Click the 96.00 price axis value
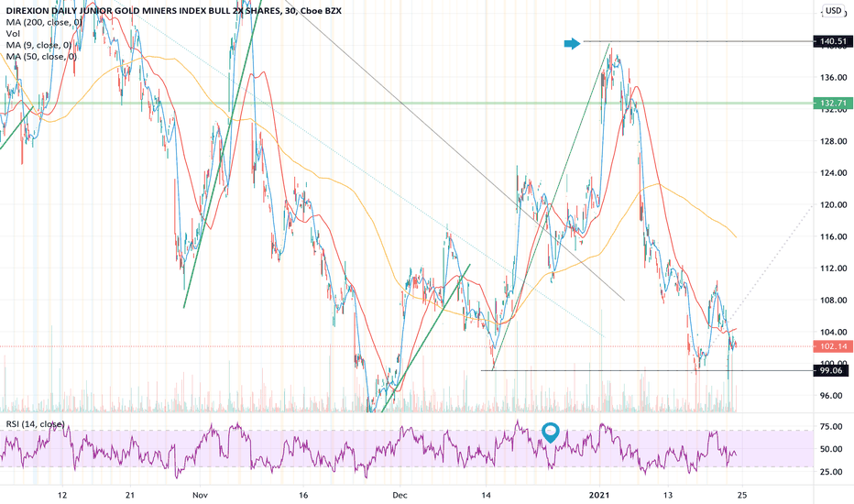This screenshot has height=504, width=854. coord(833,396)
